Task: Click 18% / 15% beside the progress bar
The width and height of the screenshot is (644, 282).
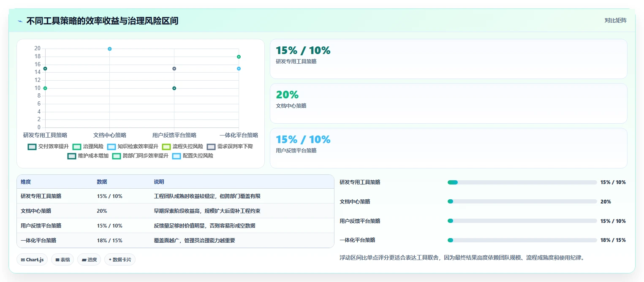Action: coord(613,240)
